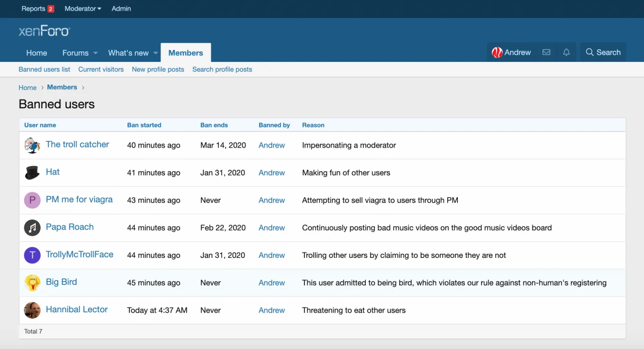Viewport: 644px width, 349px height.
Task: Click Big Bird's yellow avatar
Action: (32, 283)
